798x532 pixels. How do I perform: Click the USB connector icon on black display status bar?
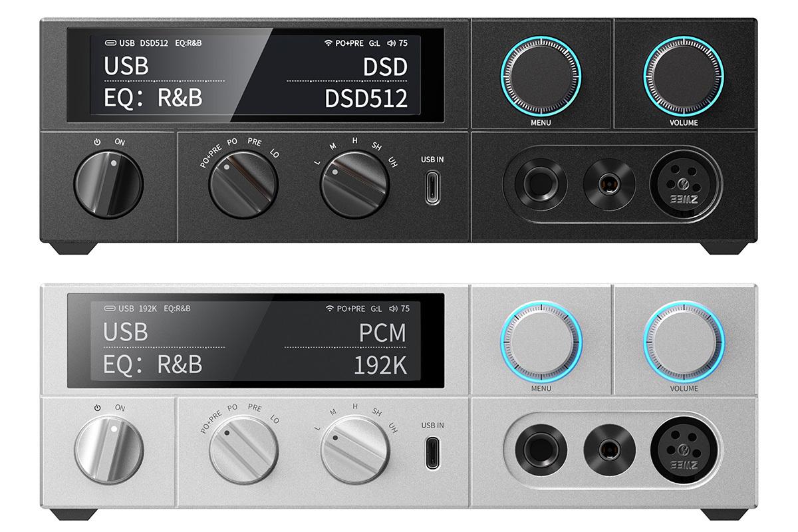point(110,43)
